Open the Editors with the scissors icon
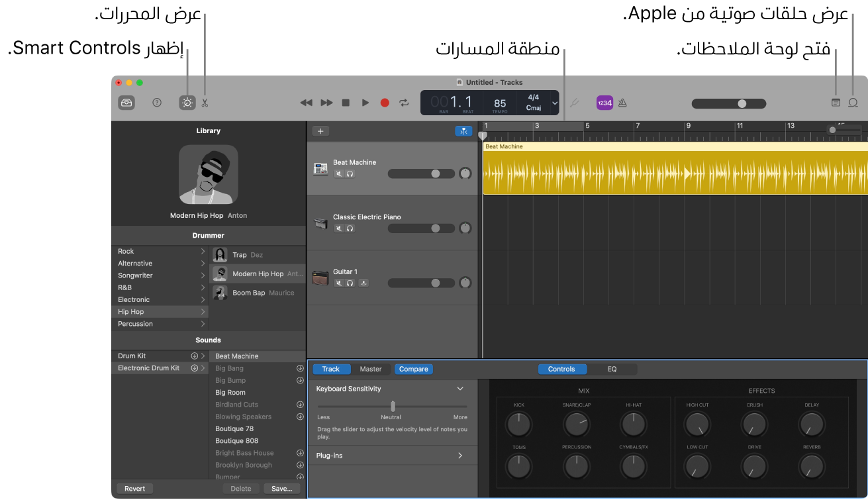Screen dimensions: 868x500 click(x=206, y=103)
